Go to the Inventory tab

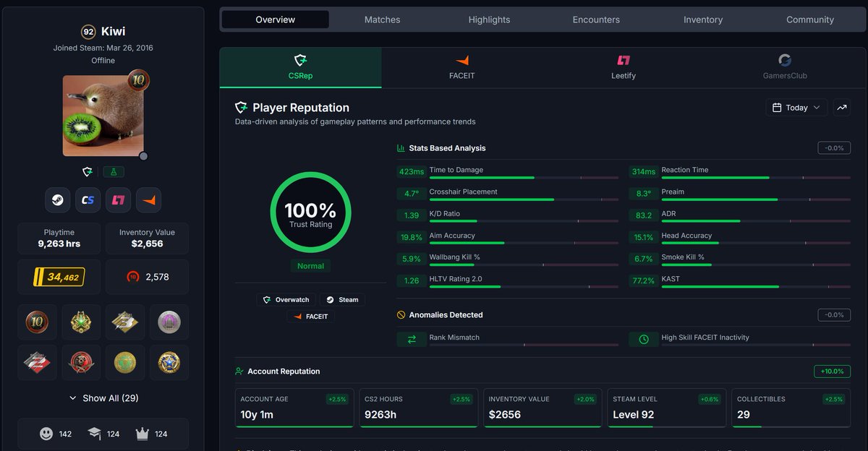coord(703,20)
